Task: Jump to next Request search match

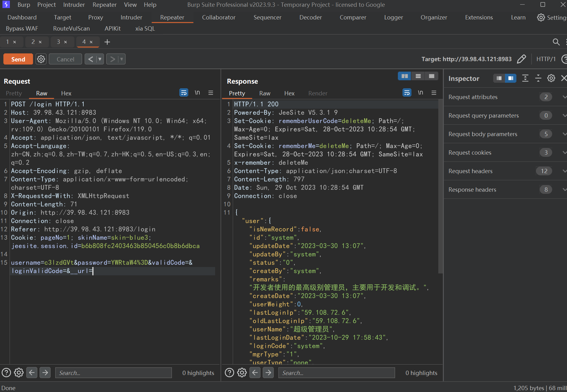Action: coord(45,373)
